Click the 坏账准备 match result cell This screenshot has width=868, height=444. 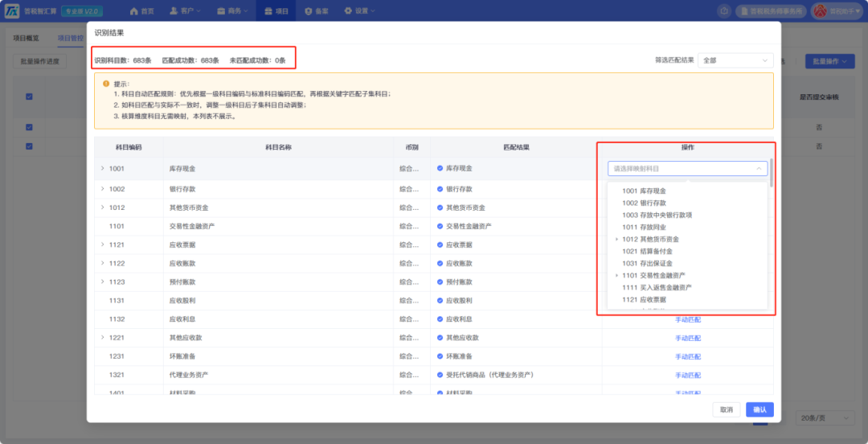516,356
